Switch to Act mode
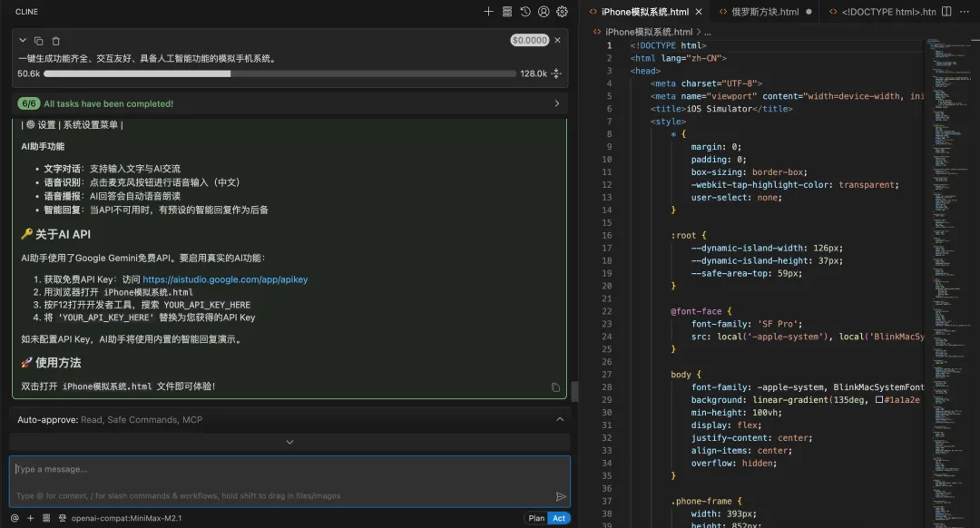 (x=559, y=518)
